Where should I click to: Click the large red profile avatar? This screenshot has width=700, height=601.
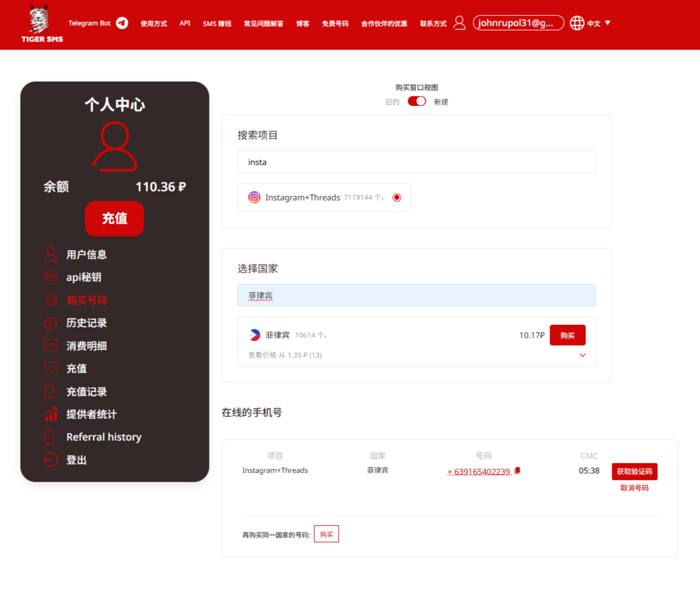pyautogui.click(x=115, y=147)
